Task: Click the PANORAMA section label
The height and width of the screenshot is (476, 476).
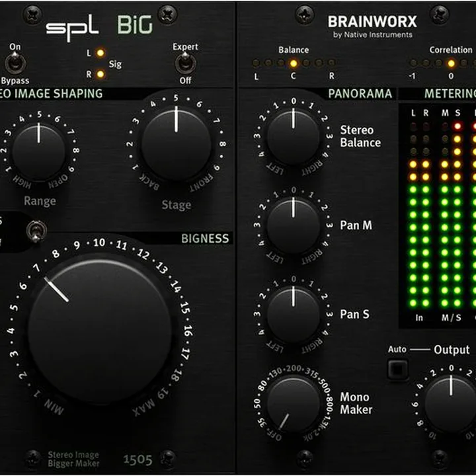Action: click(x=360, y=94)
